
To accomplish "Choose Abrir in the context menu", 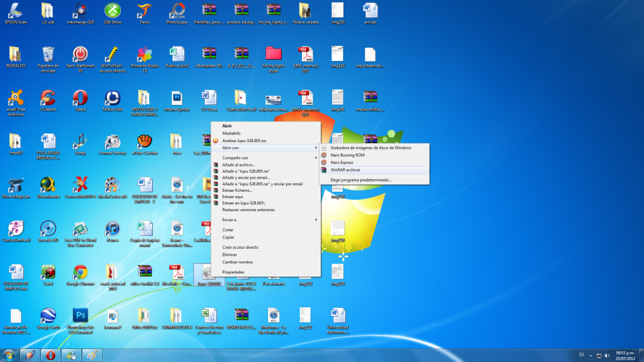I will (266, 126).
